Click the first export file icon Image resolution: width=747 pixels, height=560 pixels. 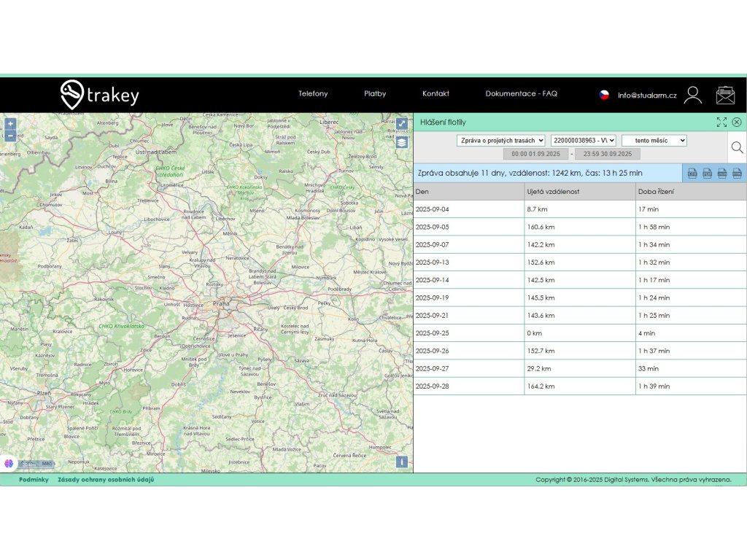(692, 174)
